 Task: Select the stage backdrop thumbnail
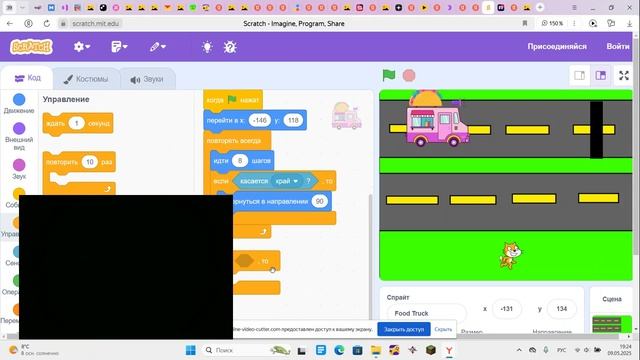(x=607, y=325)
